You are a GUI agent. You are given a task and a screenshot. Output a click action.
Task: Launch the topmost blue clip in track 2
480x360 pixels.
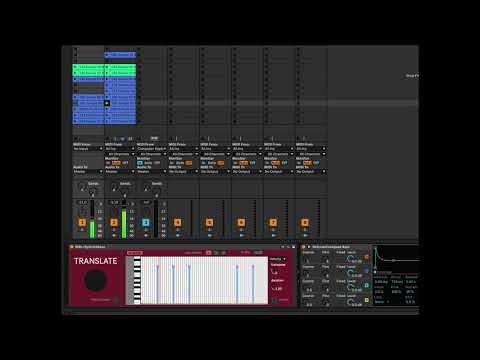coord(107,55)
